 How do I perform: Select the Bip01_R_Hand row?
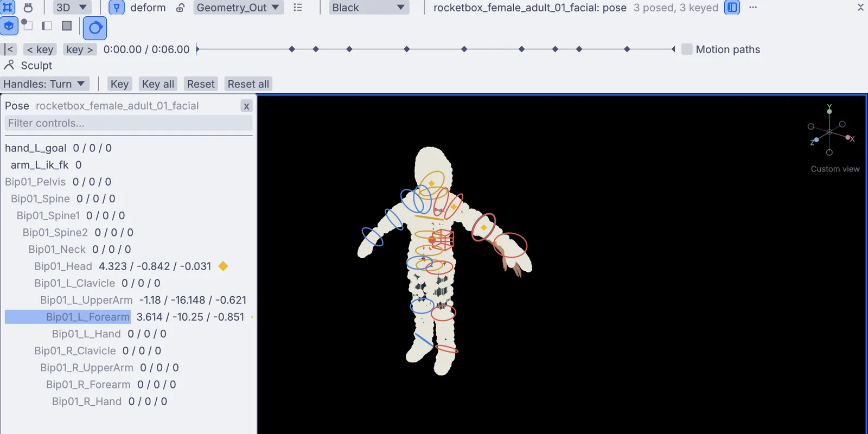(x=129, y=401)
